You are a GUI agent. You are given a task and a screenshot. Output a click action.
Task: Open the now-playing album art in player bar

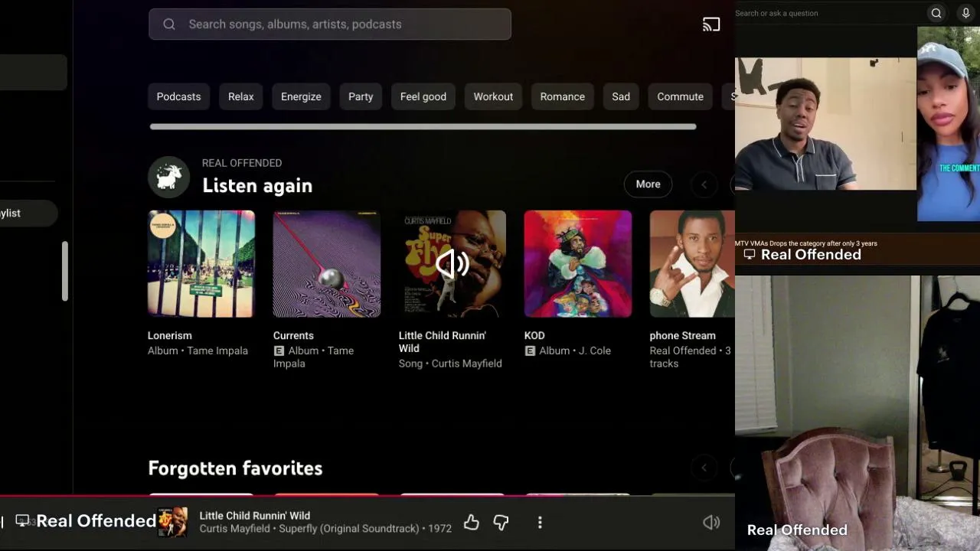[x=172, y=522]
